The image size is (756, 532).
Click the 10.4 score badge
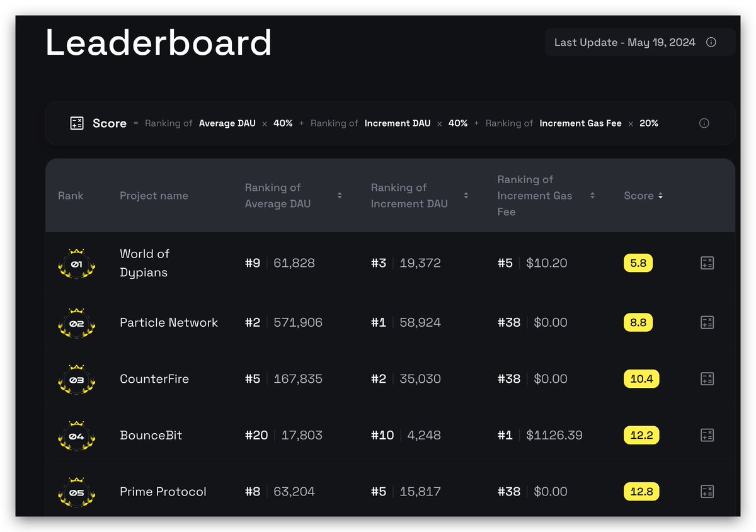click(641, 379)
